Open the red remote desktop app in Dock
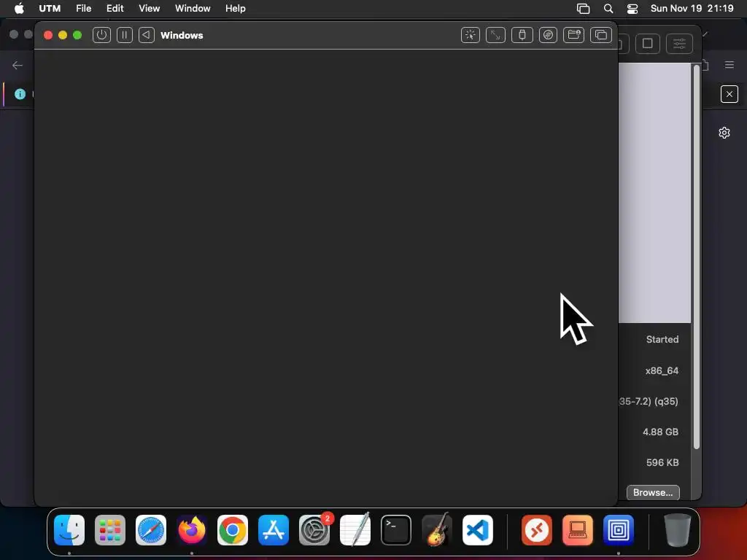The image size is (747, 560). [537, 530]
